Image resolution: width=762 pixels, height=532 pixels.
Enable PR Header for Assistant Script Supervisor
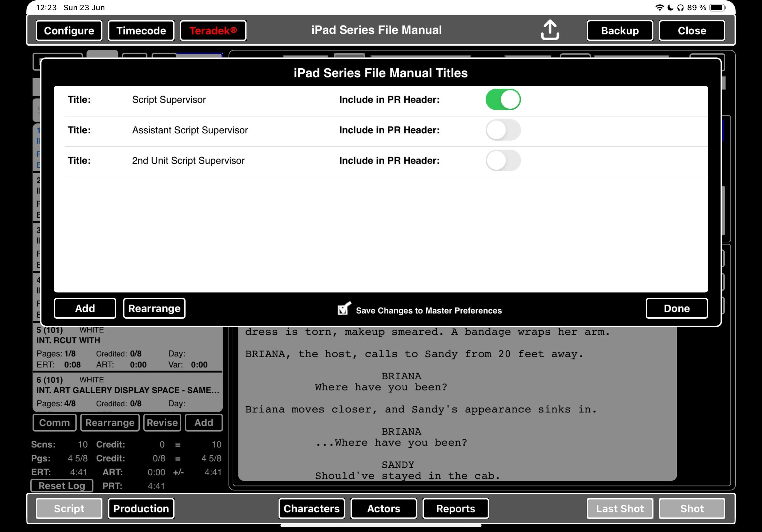click(503, 130)
